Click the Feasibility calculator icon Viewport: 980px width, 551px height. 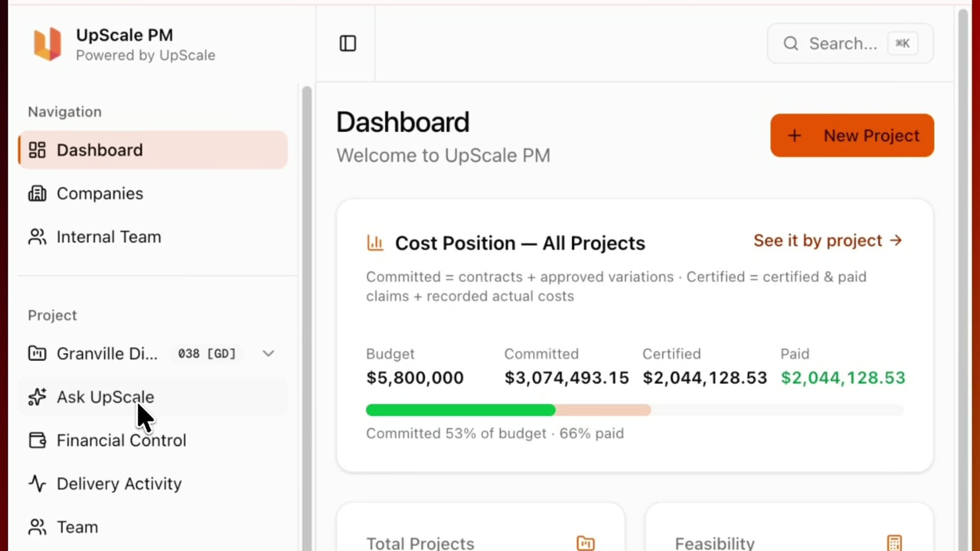[894, 543]
